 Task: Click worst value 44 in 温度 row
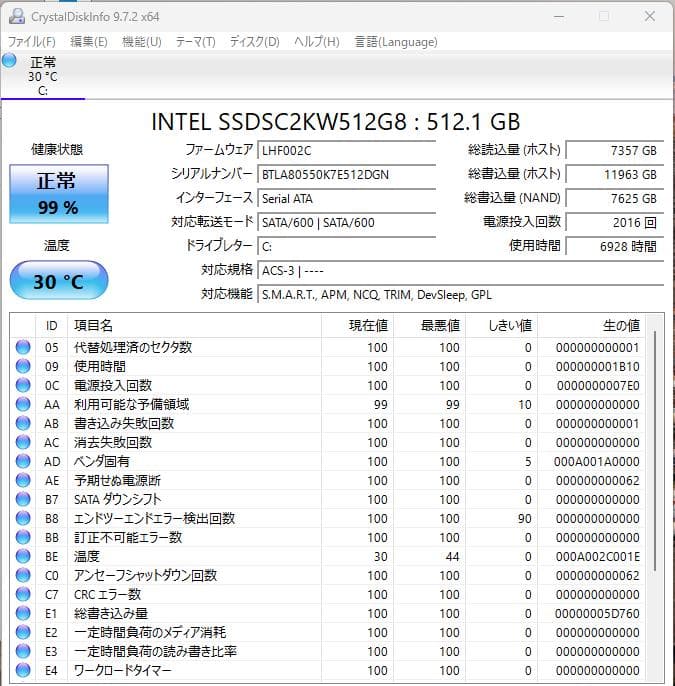452,556
